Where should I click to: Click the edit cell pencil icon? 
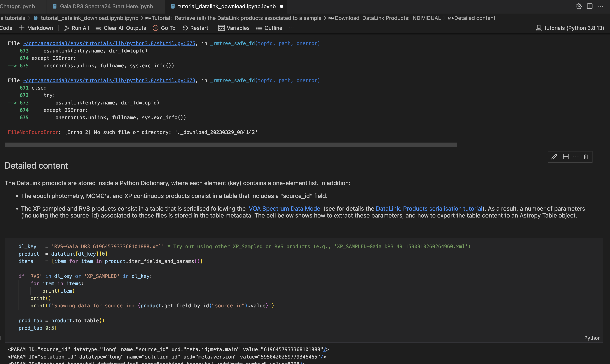pos(554,157)
